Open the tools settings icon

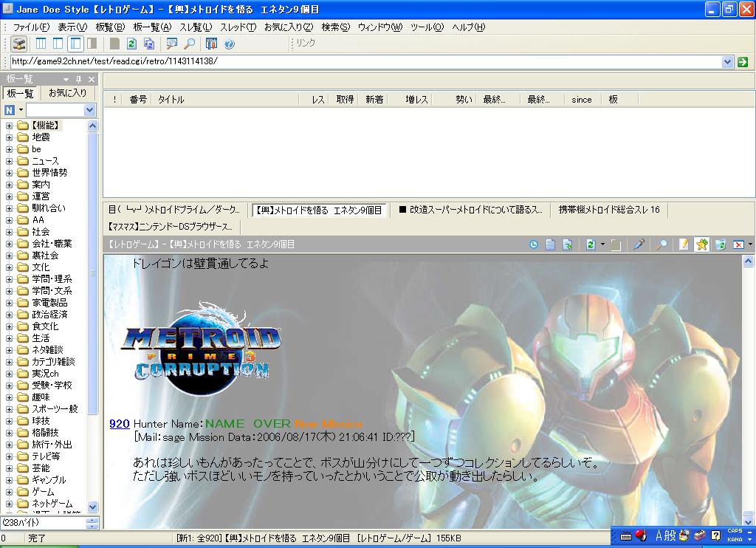(x=211, y=44)
